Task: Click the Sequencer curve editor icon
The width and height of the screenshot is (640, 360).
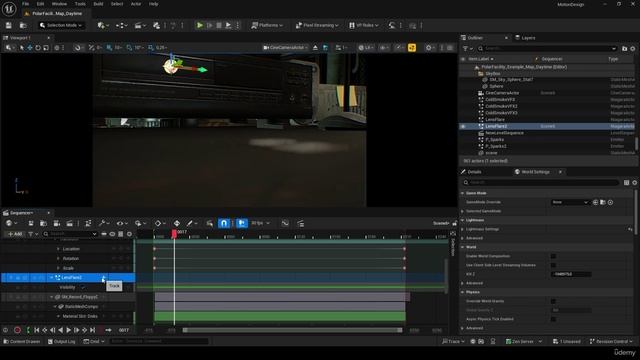Action: 285,223
